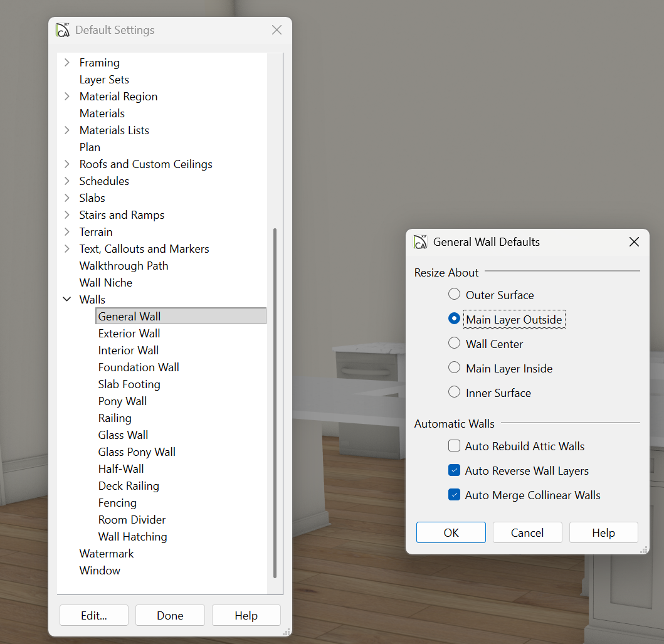The width and height of the screenshot is (664, 644).
Task: Select the Foundation Wall item
Action: pyautogui.click(x=139, y=367)
